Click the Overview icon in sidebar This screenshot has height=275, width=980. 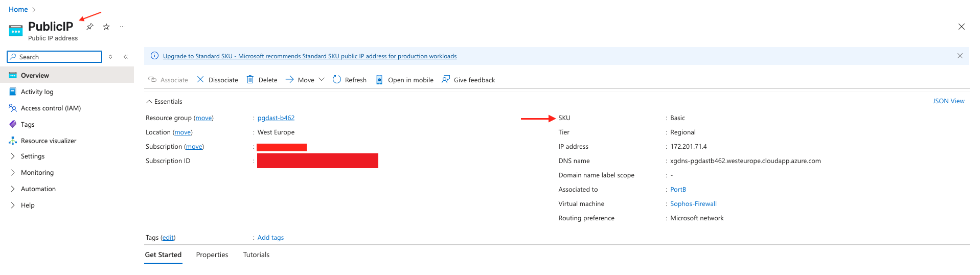pyautogui.click(x=13, y=75)
